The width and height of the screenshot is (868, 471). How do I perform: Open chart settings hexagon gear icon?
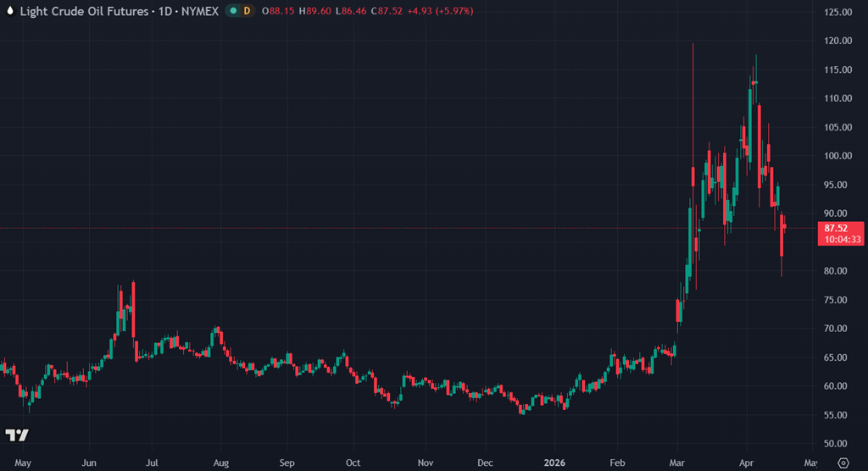842,463
